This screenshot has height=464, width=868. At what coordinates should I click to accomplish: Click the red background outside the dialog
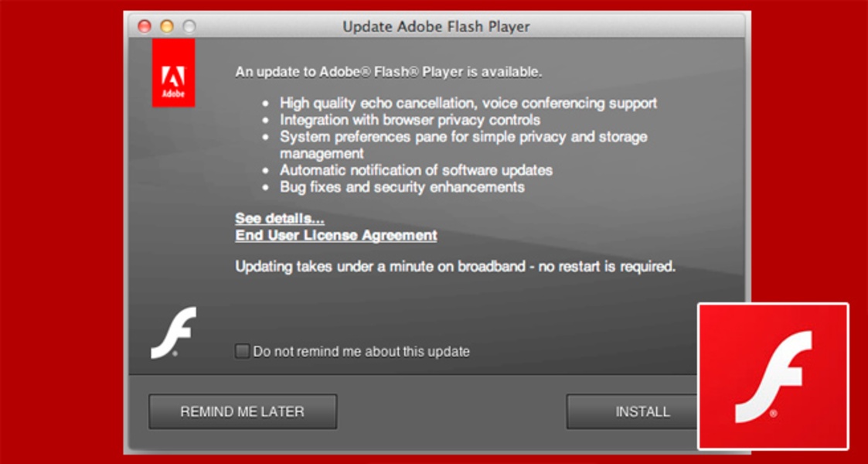click(54, 232)
